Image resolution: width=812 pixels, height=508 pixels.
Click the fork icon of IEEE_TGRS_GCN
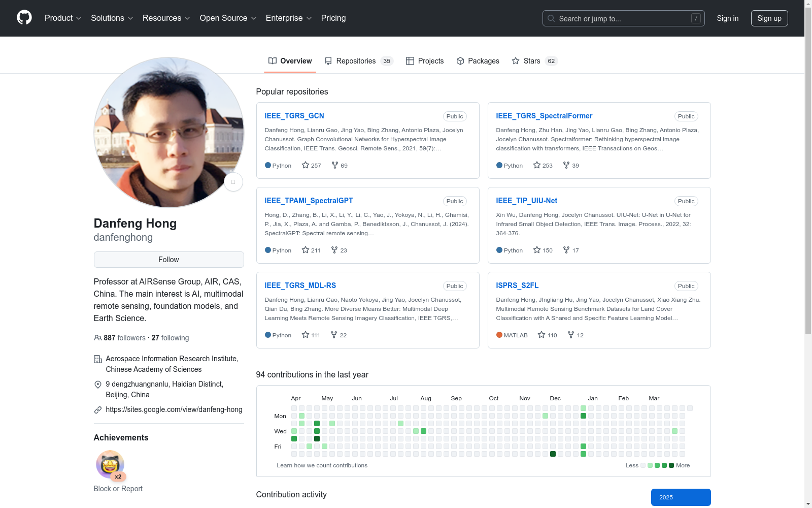tap(335, 165)
